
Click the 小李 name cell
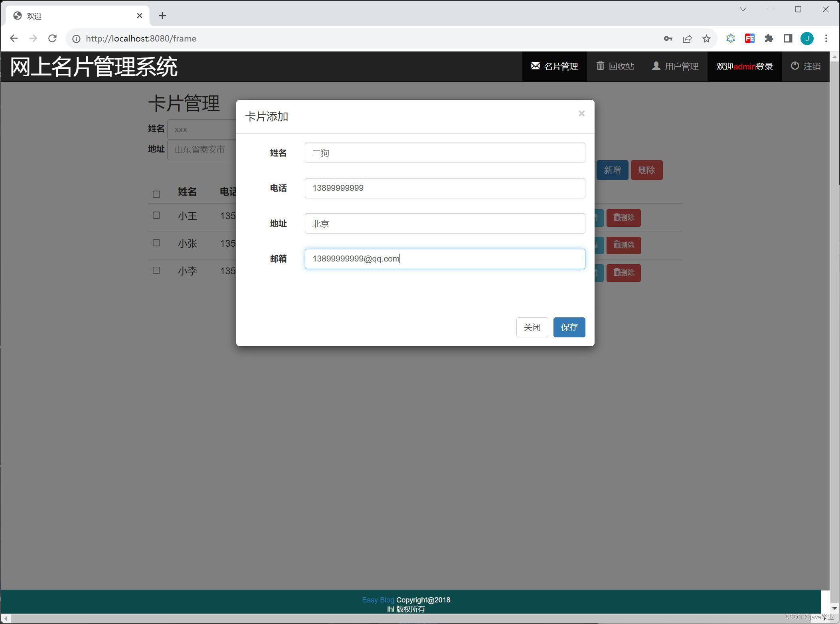pyautogui.click(x=188, y=271)
